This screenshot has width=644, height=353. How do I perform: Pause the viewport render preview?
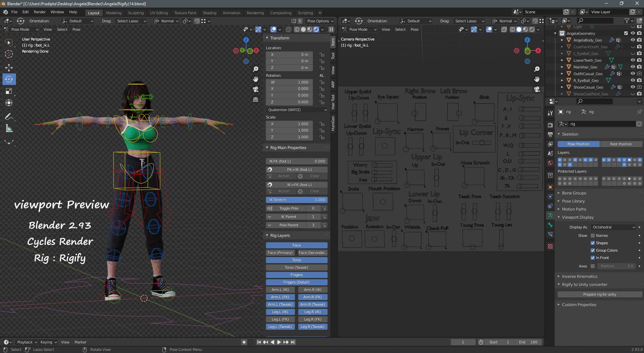(x=331, y=30)
